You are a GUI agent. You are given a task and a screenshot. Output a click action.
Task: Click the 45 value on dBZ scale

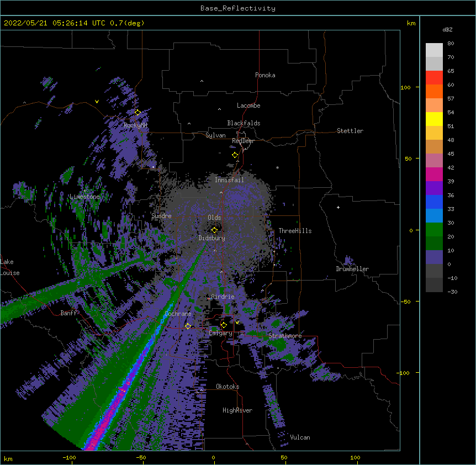click(x=451, y=154)
